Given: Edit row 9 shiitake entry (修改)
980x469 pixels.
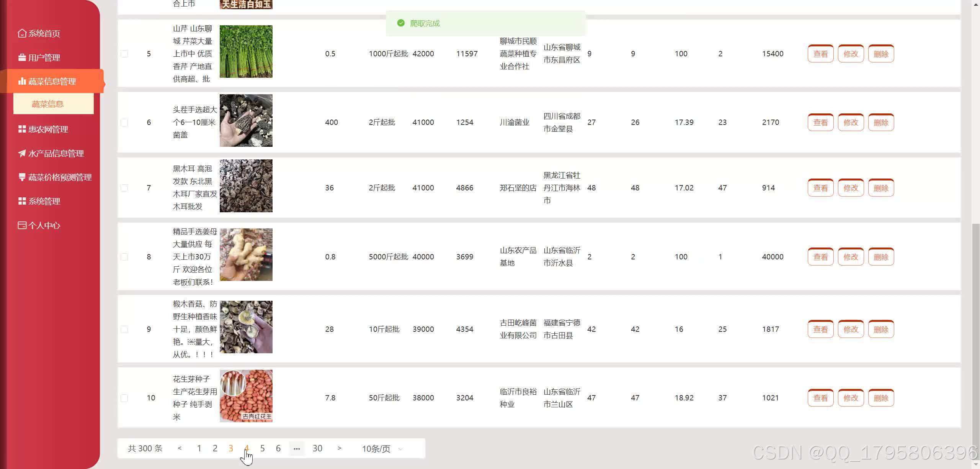Looking at the screenshot, I should coord(851,329).
